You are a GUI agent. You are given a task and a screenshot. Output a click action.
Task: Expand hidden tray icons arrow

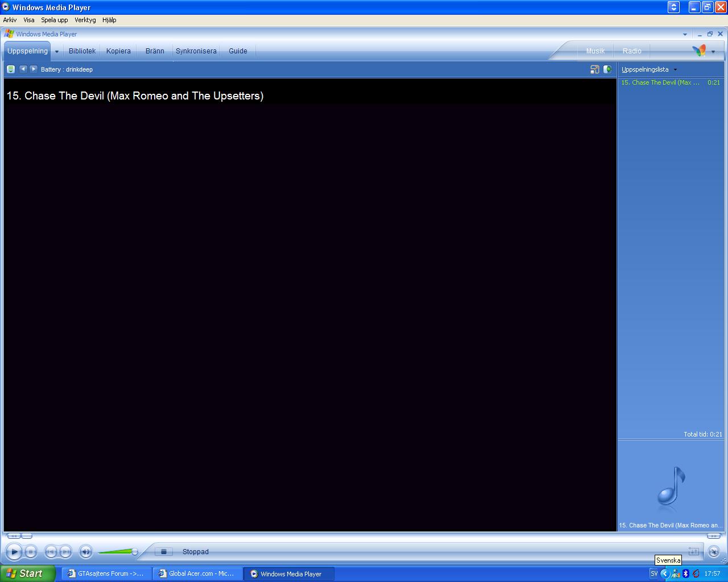[x=664, y=573]
